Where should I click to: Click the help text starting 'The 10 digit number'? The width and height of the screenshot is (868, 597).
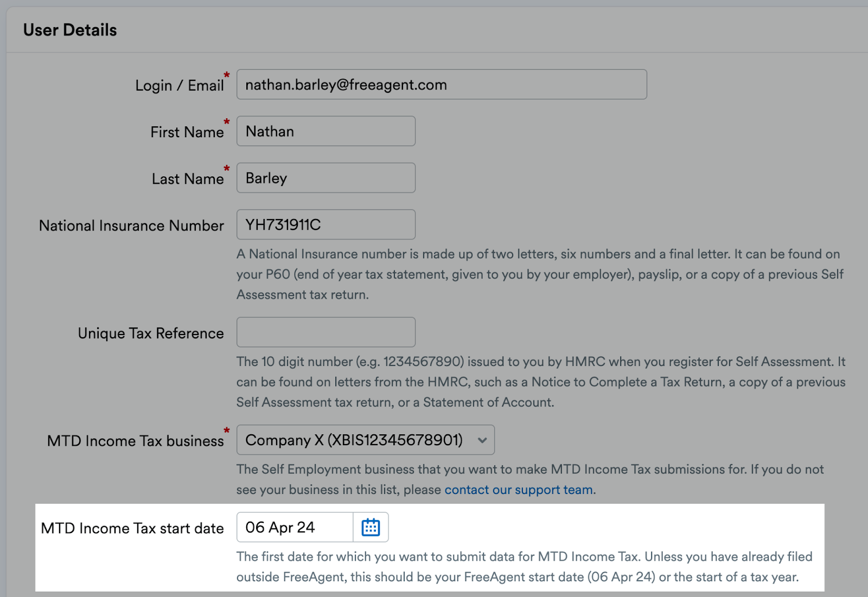coord(541,382)
